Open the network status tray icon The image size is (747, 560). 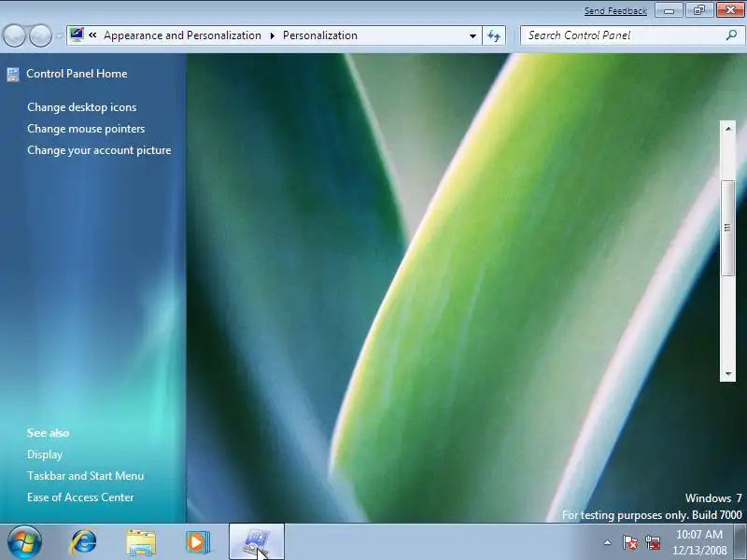tap(653, 542)
